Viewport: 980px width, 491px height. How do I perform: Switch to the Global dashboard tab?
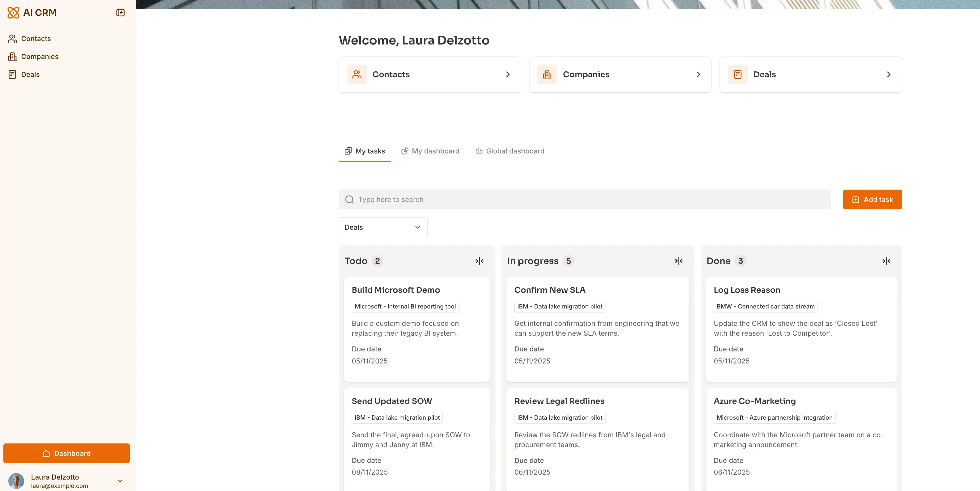pyautogui.click(x=510, y=151)
